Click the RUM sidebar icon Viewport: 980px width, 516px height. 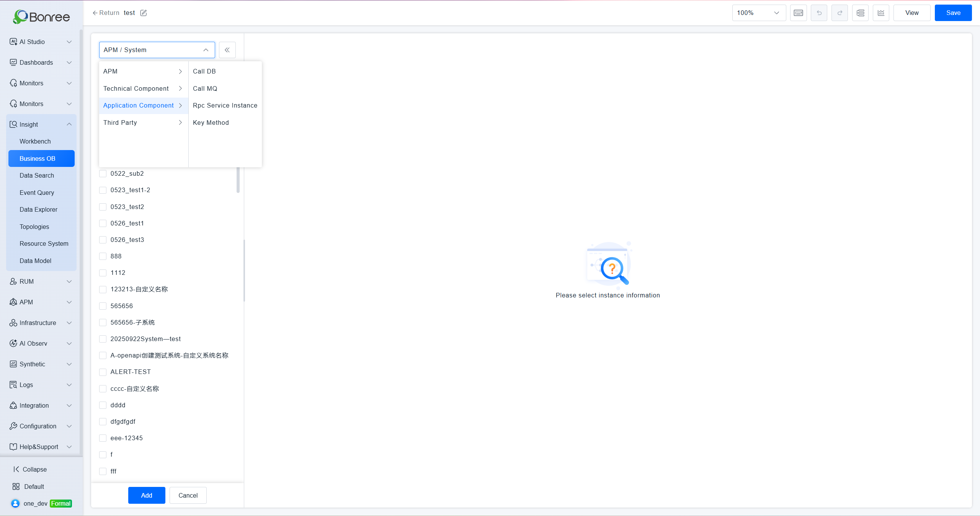pos(13,281)
